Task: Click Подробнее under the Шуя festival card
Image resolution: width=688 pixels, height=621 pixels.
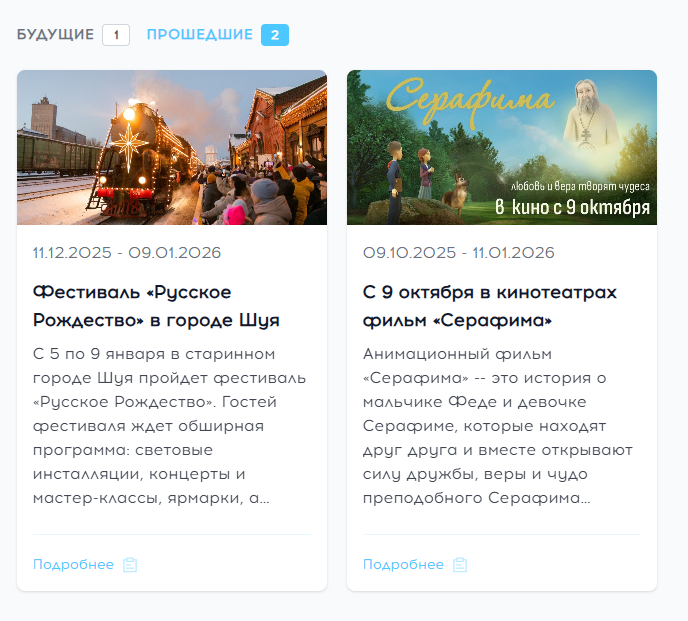Action: click(x=73, y=564)
